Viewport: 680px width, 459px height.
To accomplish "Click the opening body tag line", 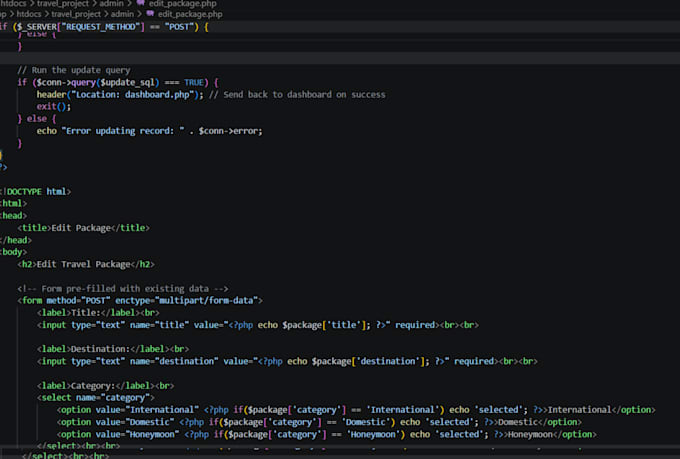I will pos(13,252).
